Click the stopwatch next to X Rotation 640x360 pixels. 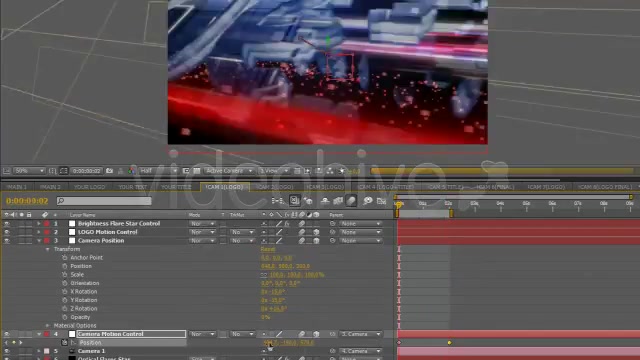(64, 291)
